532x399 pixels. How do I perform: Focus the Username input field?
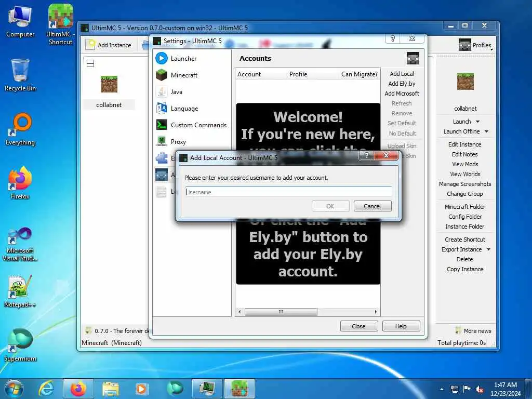coord(288,192)
